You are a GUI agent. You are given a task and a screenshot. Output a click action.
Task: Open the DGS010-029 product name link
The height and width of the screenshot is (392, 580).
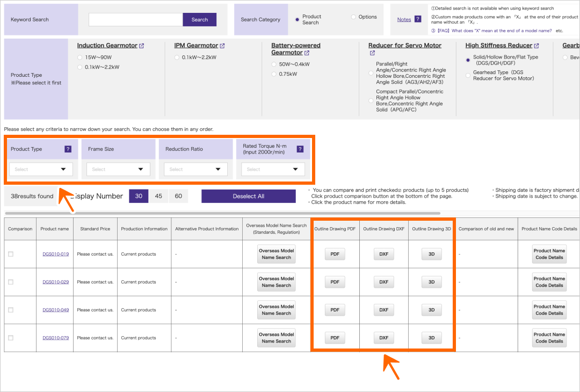click(56, 282)
